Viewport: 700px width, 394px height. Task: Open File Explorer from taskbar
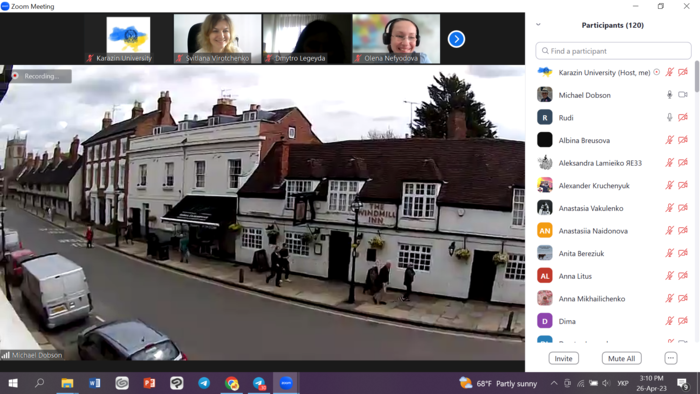click(x=67, y=383)
